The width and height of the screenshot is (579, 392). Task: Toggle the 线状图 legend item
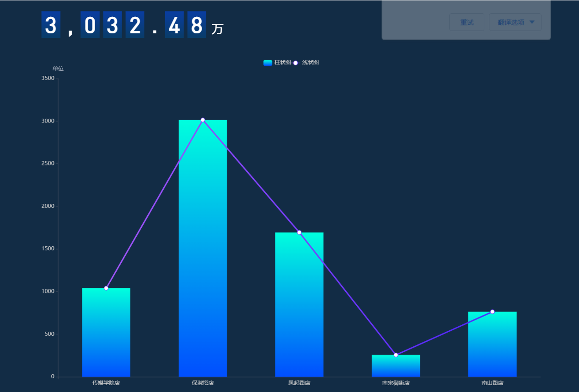coord(306,63)
